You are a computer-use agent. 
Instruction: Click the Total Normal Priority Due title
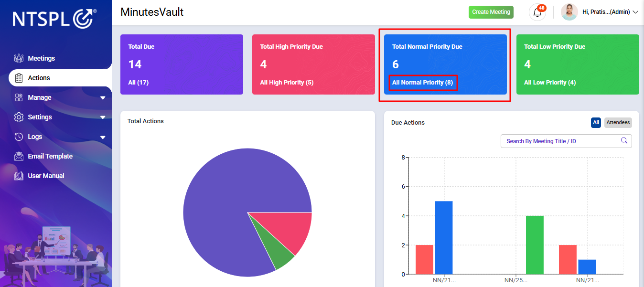point(427,47)
